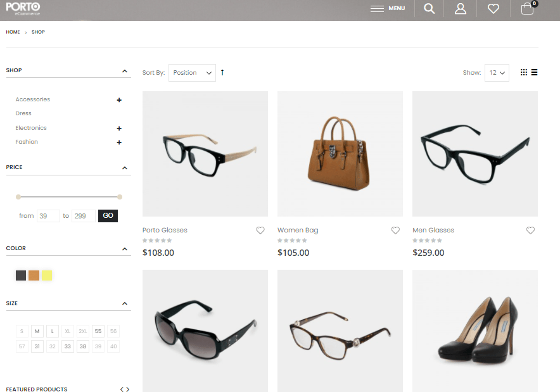
Task: Add Porto Glasses to wishlist
Action: coord(260,231)
